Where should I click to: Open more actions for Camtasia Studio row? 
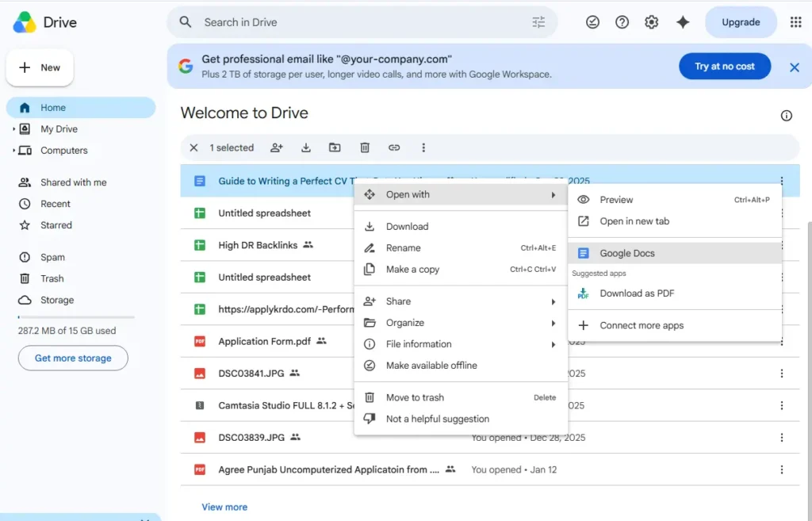[x=781, y=405]
